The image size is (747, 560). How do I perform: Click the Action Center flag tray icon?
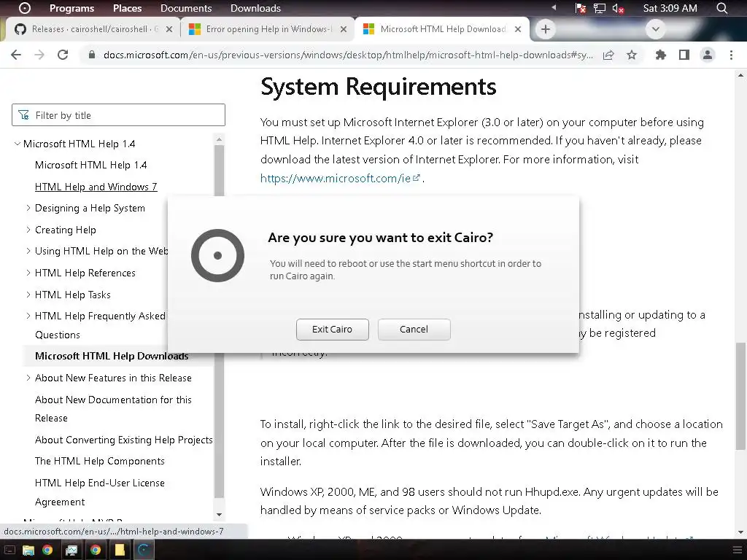pos(580,8)
